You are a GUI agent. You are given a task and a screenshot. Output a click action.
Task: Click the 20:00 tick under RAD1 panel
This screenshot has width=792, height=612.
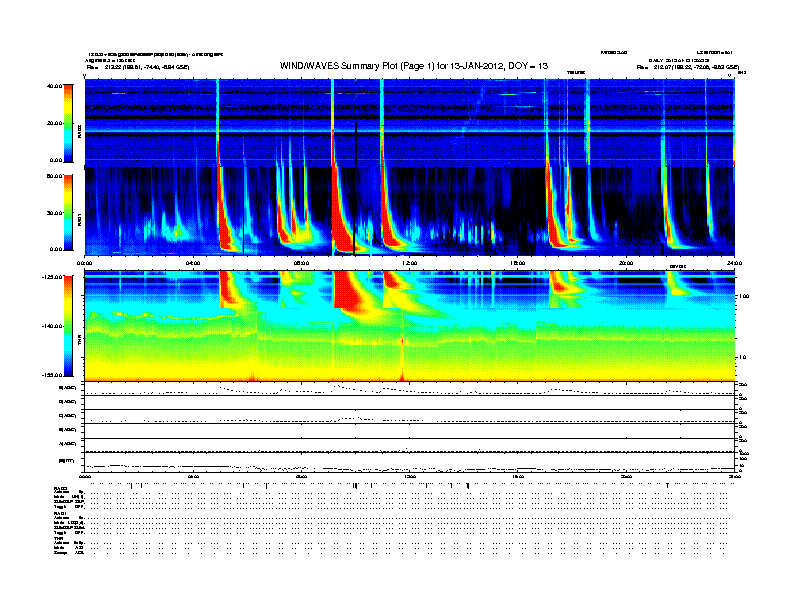click(x=626, y=263)
